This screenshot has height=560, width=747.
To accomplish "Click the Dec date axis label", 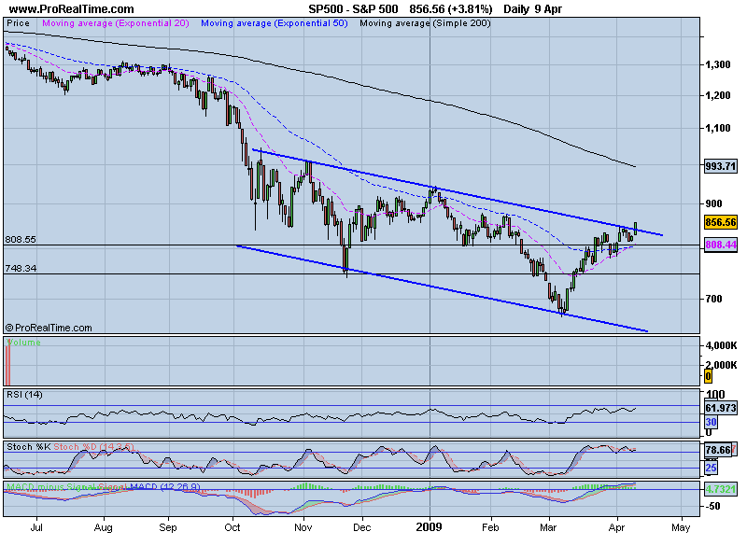I will (362, 527).
